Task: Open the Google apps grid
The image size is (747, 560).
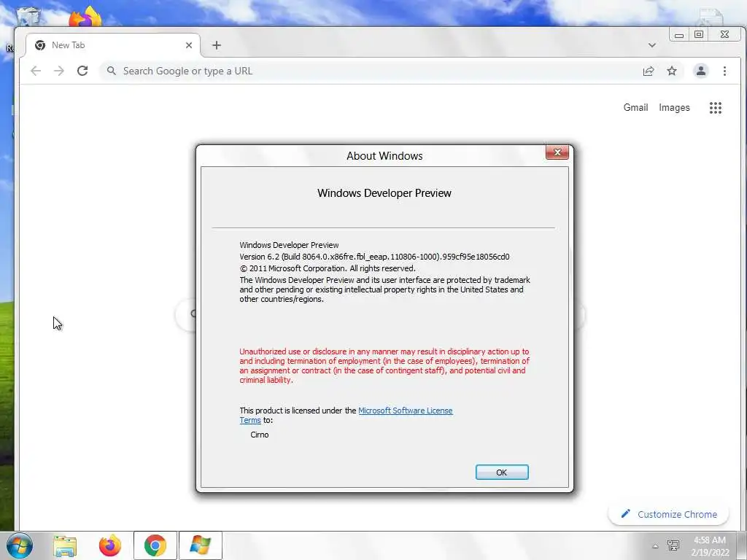Action: click(716, 108)
